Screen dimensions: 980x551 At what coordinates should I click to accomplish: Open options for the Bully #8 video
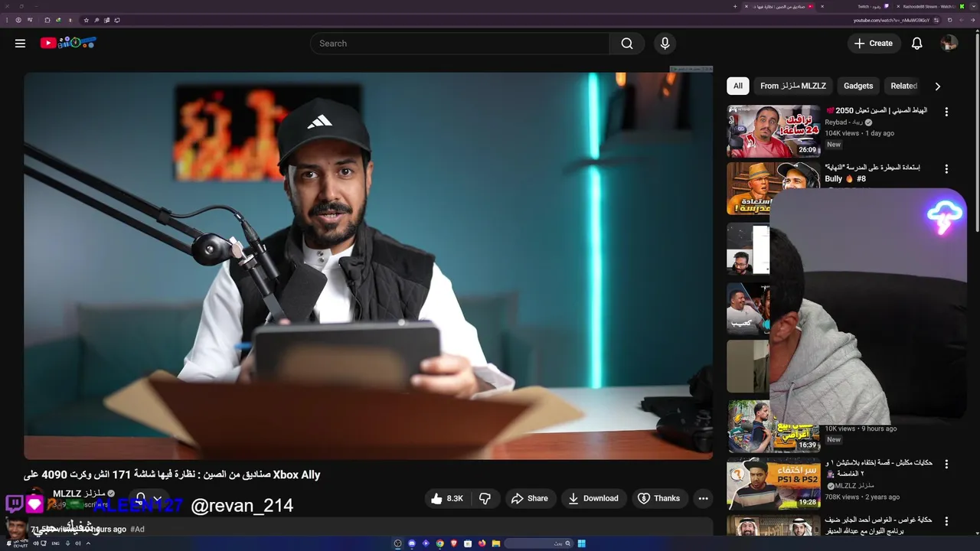coord(946,169)
